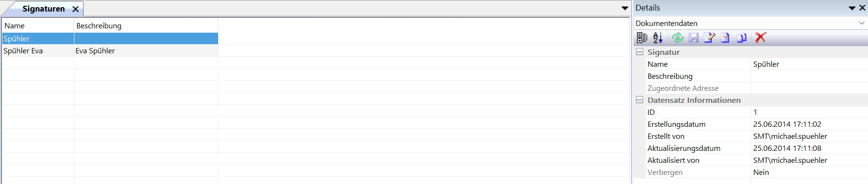The image size is (868, 184).
Task: Click the floppy disk save icon
Action: pyautogui.click(x=694, y=37)
